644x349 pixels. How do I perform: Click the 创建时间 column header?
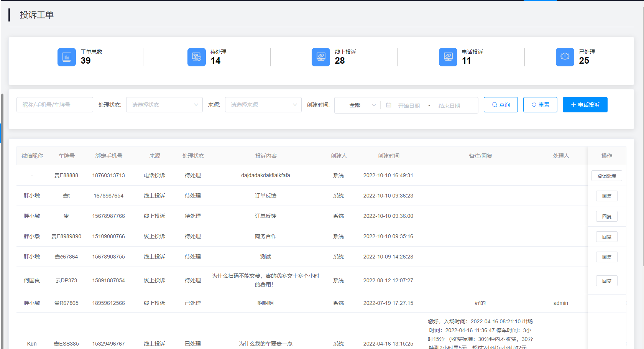[x=388, y=156]
